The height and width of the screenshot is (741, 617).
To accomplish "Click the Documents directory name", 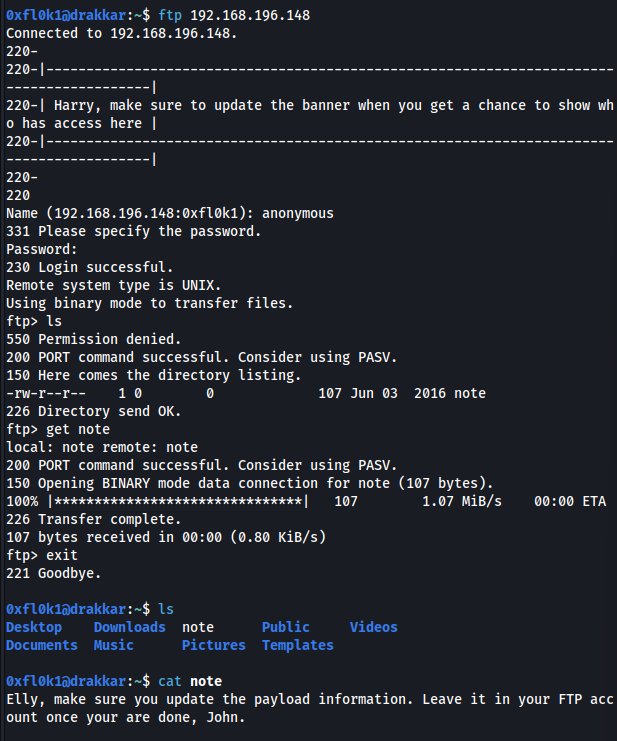I will tap(42, 646).
